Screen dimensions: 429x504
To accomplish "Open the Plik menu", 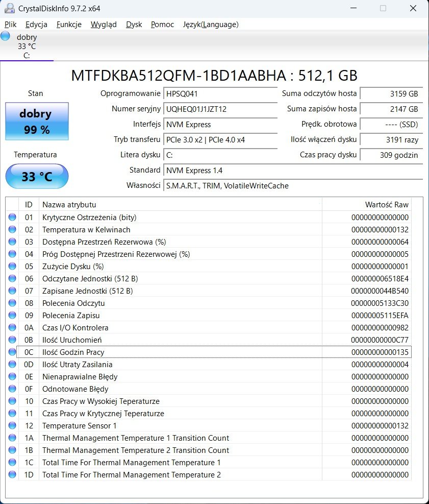I will click(11, 25).
